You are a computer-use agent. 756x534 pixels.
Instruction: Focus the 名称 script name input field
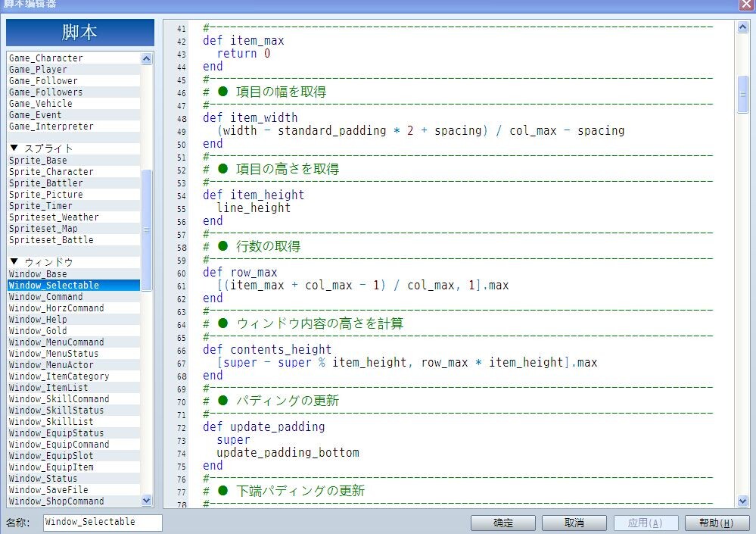103,523
